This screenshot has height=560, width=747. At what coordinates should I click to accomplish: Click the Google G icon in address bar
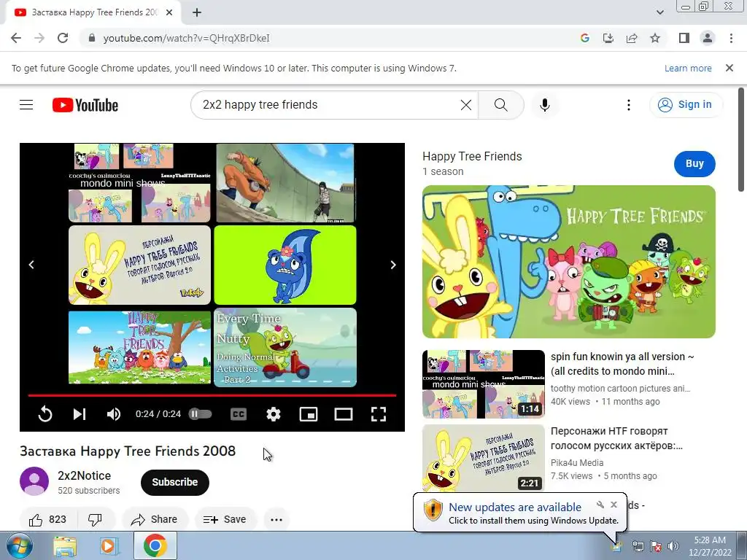click(x=585, y=38)
